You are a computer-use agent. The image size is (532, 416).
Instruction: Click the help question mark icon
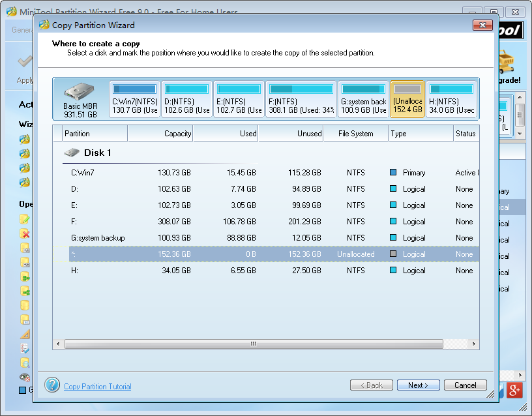tap(52, 385)
